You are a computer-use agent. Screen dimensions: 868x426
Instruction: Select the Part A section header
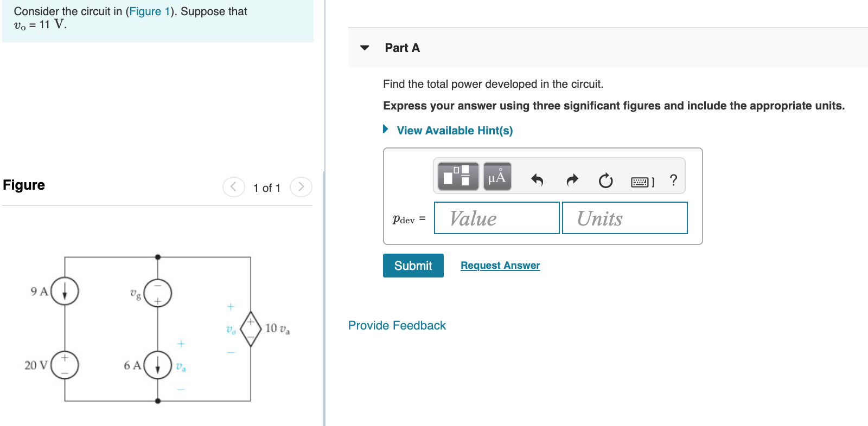pos(401,48)
